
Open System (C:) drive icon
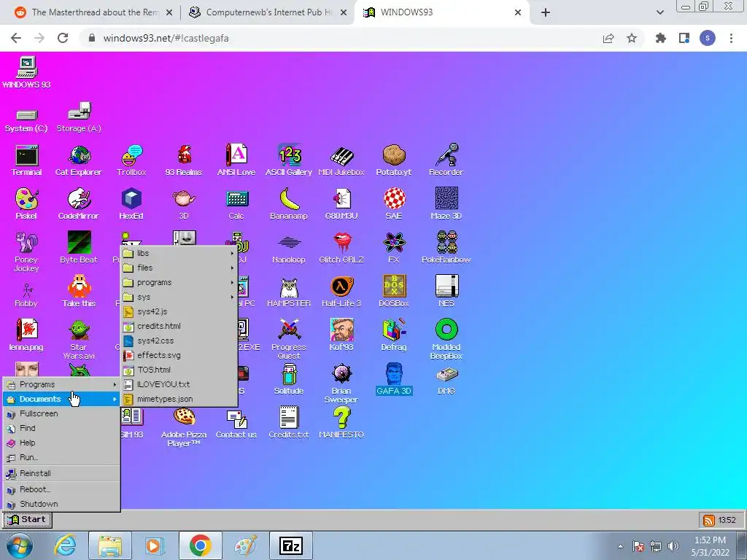(26, 121)
